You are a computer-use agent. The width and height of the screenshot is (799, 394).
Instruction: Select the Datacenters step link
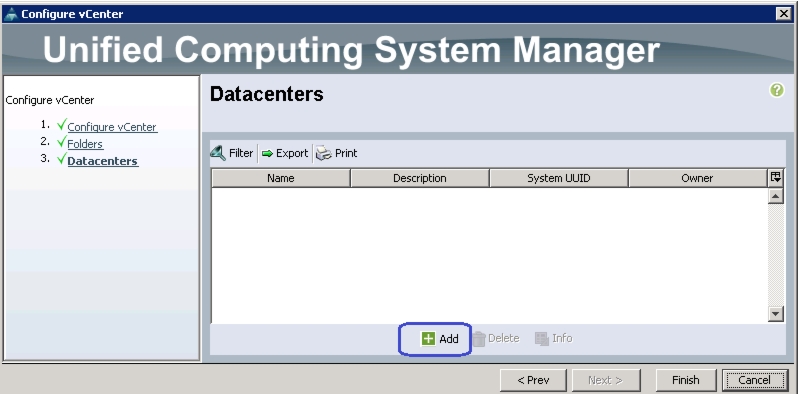(x=102, y=161)
